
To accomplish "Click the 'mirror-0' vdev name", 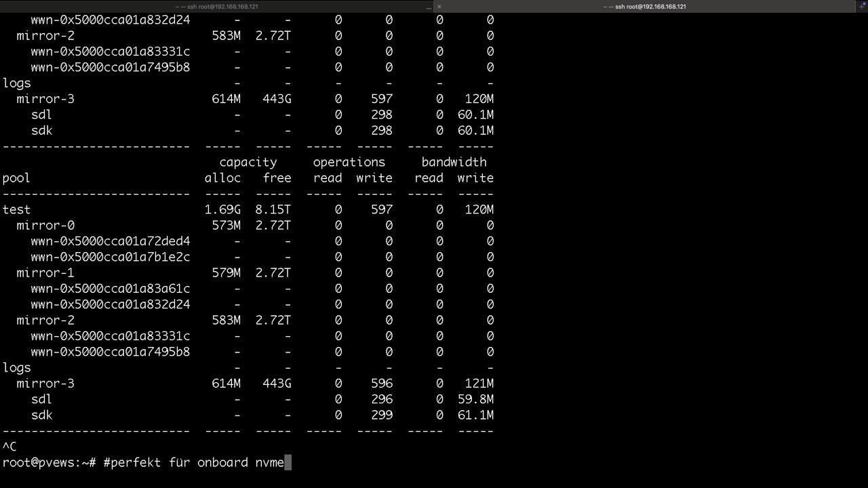I will [45, 225].
